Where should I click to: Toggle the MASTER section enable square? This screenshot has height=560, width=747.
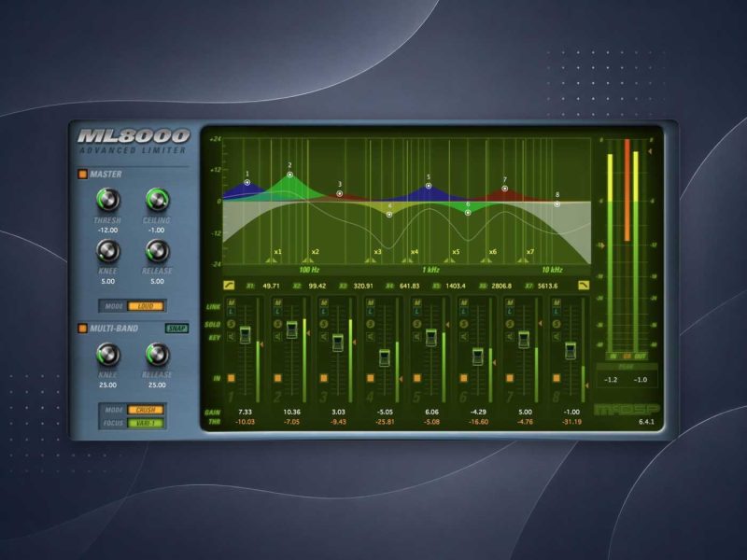click(x=83, y=175)
